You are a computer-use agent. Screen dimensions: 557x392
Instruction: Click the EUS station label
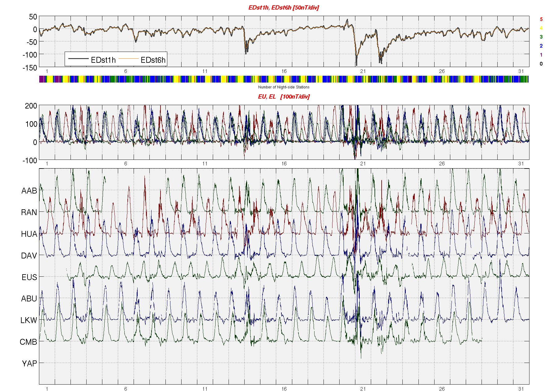point(29,277)
